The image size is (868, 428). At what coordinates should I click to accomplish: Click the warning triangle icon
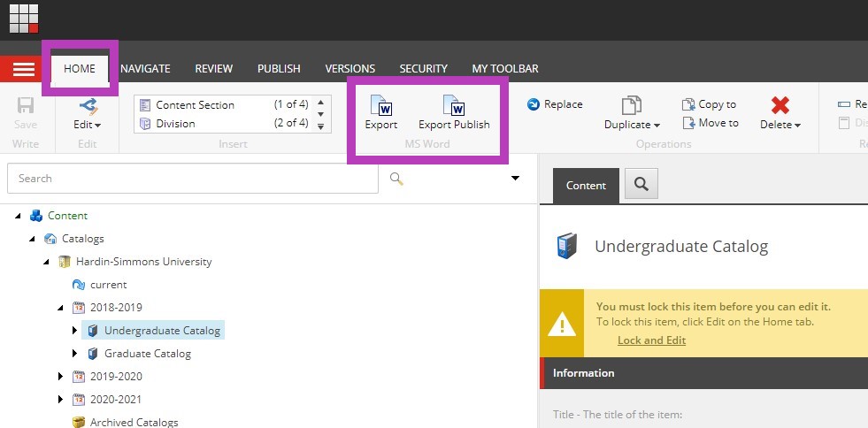(562, 325)
